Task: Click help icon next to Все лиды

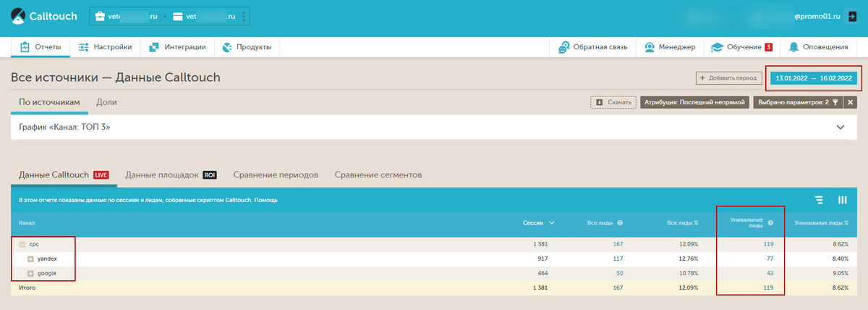Action: (621, 223)
